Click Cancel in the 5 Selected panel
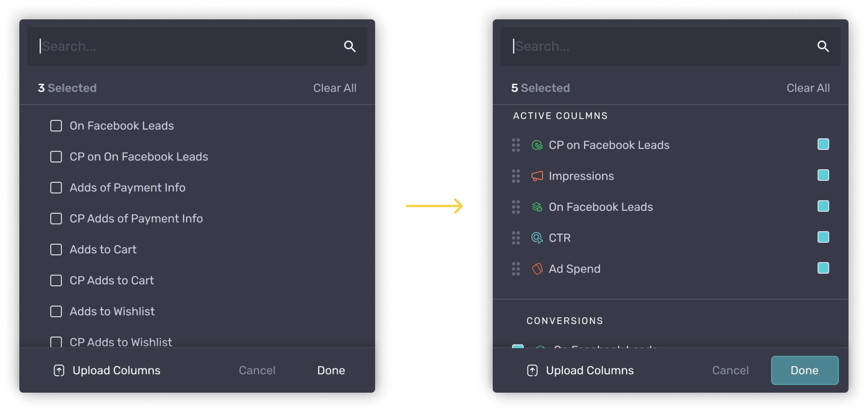Image resolution: width=868 pixels, height=412 pixels. pyautogui.click(x=730, y=370)
